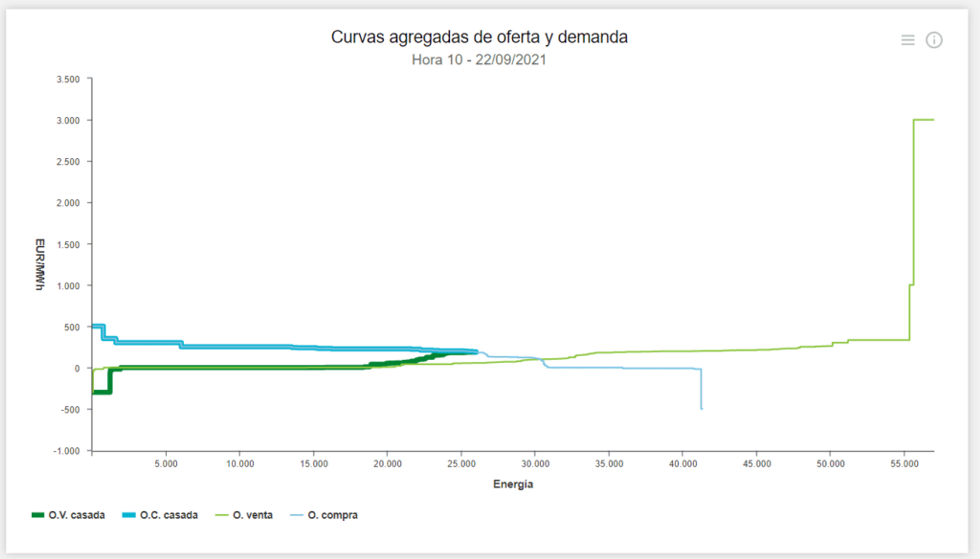Click the cyan O.C. casada legend swatch
This screenshot has width=980, height=559.
click(129, 515)
